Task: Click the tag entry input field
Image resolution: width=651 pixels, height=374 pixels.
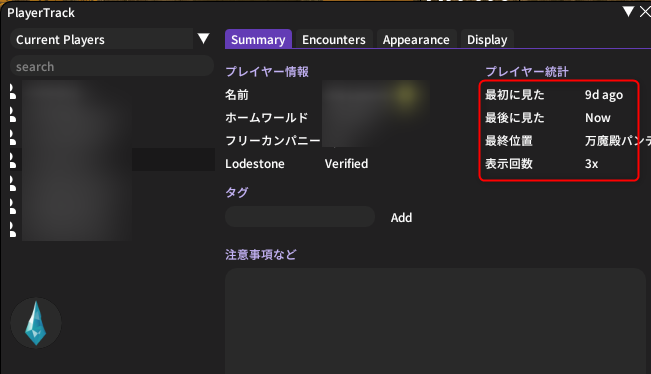Action: 300,217
